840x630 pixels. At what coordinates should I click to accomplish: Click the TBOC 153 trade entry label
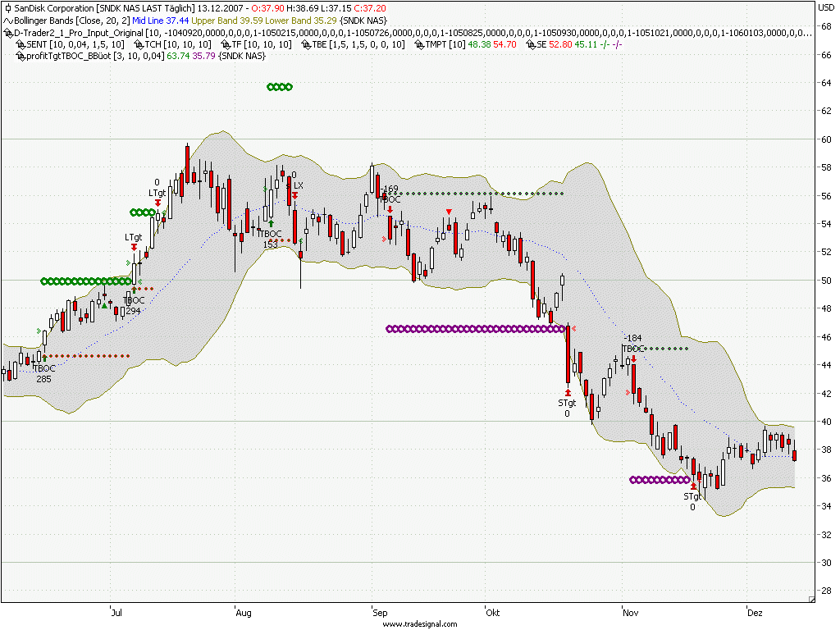coord(270,240)
